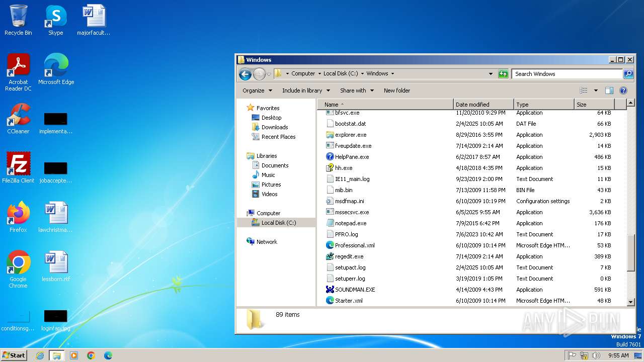Sort by the Date modified column header
This screenshot has width=644, height=362.
click(x=484, y=105)
